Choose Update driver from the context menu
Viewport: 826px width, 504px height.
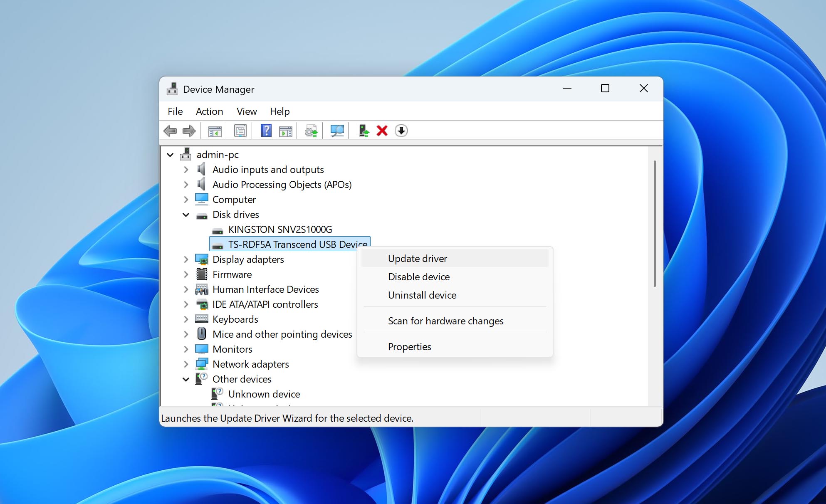pyautogui.click(x=417, y=258)
